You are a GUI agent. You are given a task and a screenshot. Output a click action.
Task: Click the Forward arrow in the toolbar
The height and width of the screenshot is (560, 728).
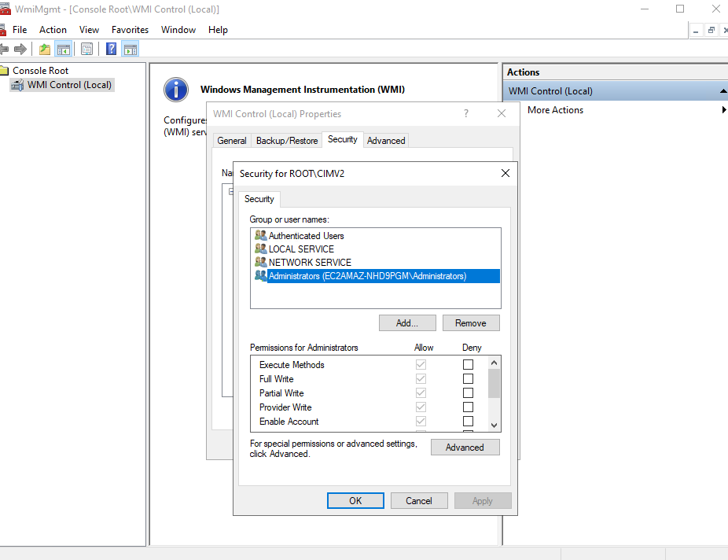(20, 50)
